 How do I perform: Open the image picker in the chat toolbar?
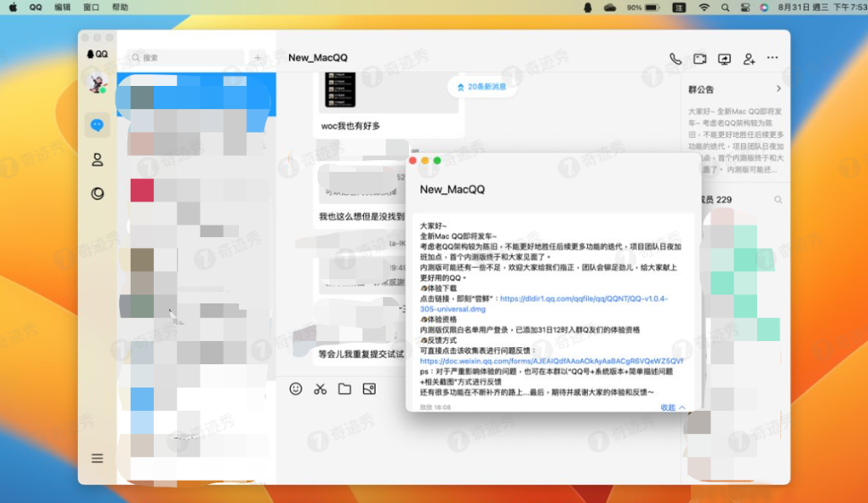[370, 388]
